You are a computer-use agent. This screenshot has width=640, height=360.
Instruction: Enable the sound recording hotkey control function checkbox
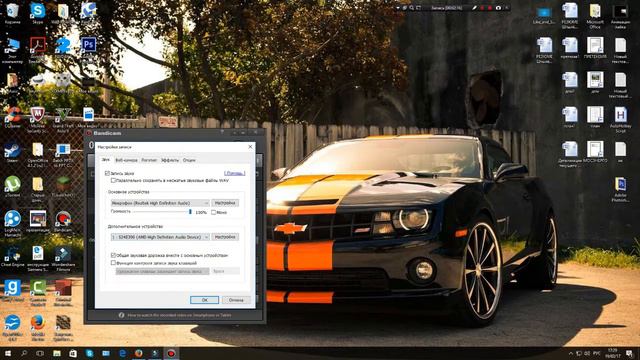pos(113,263)
